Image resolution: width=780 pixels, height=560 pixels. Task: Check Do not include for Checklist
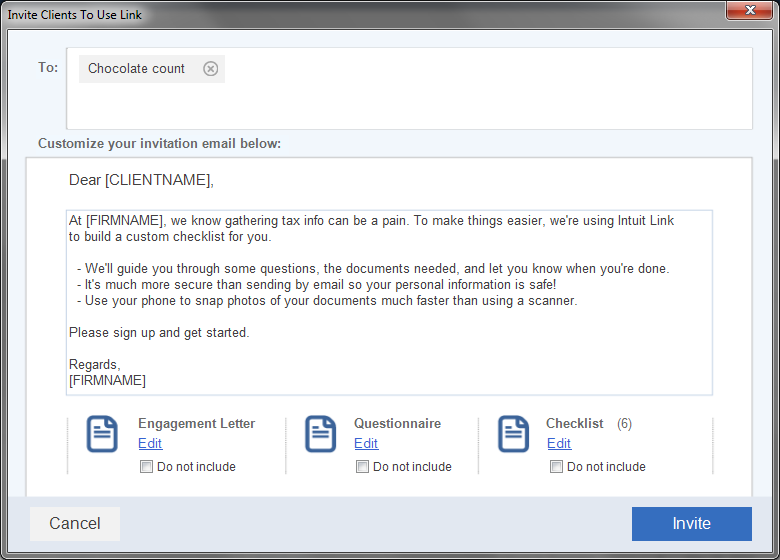click(556, 467)
